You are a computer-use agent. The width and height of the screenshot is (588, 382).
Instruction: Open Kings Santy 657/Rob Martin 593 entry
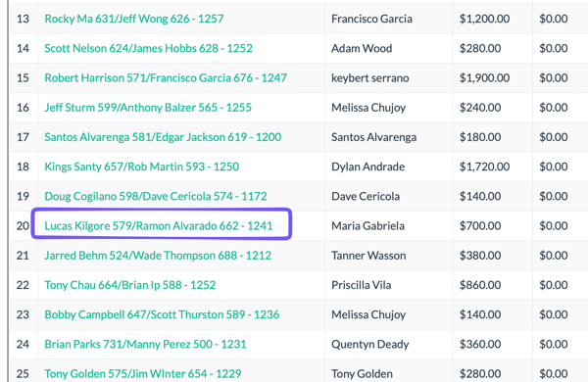coord(142,167)
